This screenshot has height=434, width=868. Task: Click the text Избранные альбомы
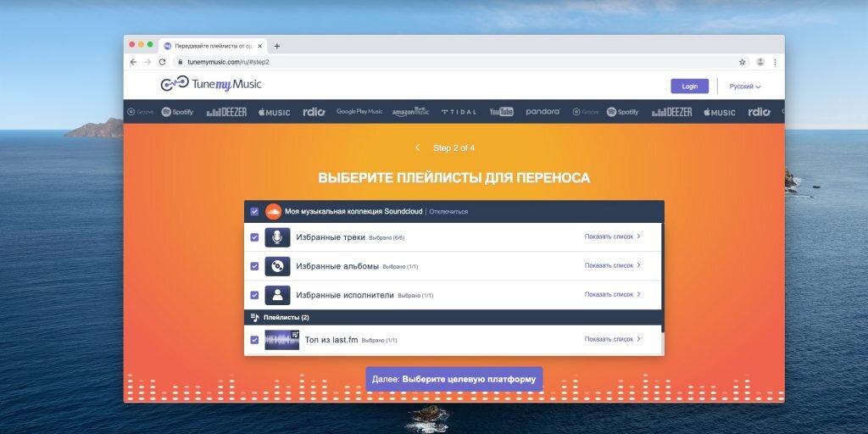(x=337, y=266)
